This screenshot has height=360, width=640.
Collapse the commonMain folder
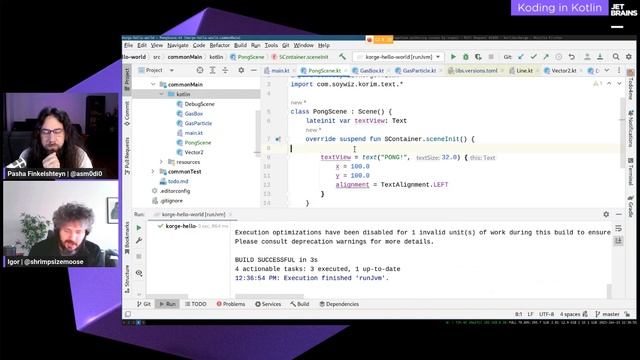coord(153,84)
